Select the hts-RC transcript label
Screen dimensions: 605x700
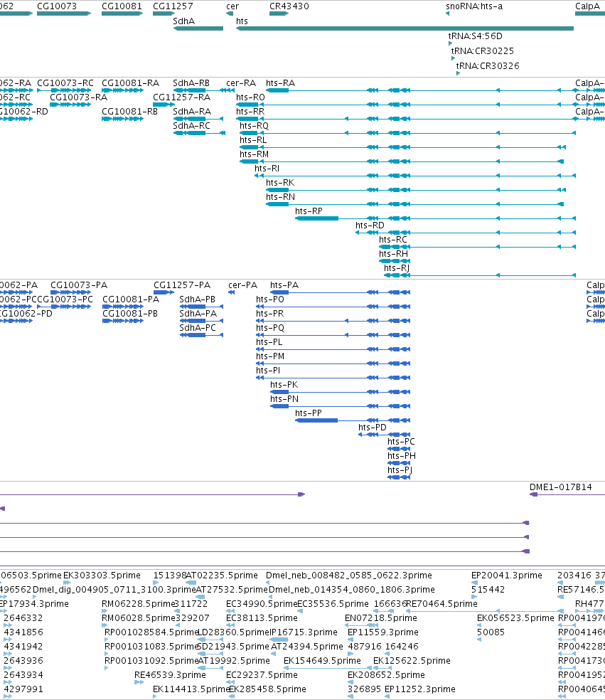click(393, 240)
